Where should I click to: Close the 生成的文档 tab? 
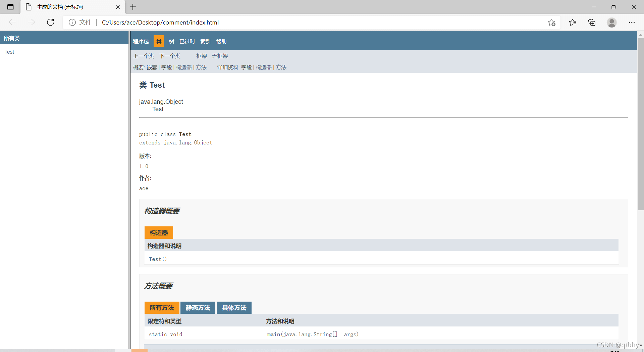coord(118,7)
